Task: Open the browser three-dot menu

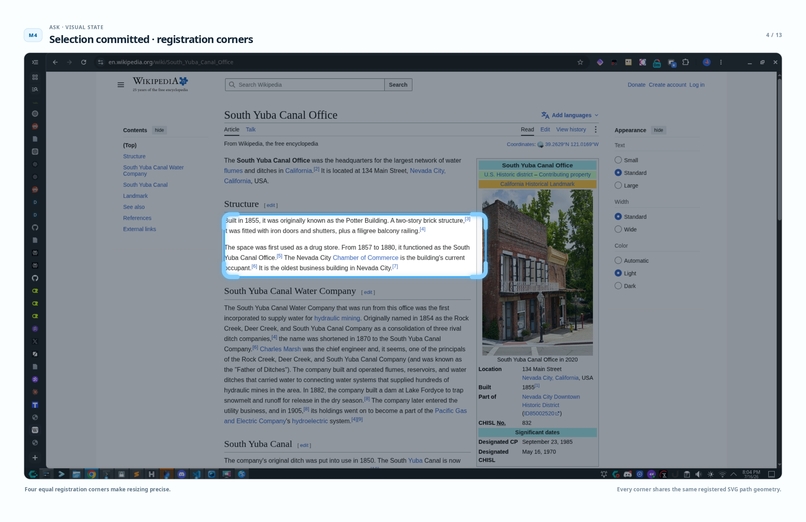Action: (x=721, y=62)
